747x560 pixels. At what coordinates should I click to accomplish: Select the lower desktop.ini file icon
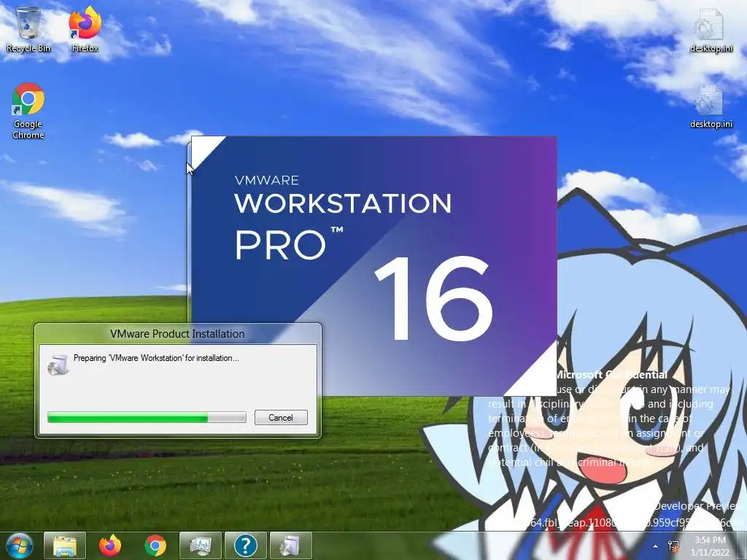pyautogui.click(x=711, y=106)
